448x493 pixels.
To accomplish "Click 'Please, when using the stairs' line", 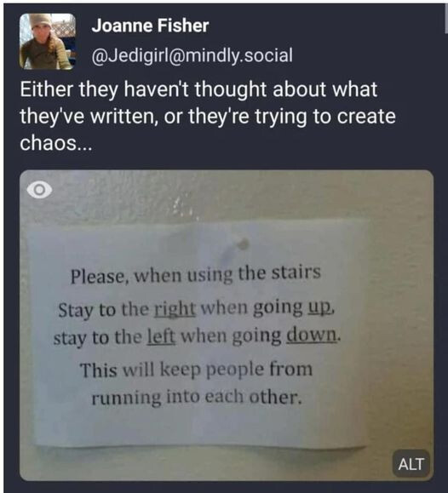I will pos(195,274).
